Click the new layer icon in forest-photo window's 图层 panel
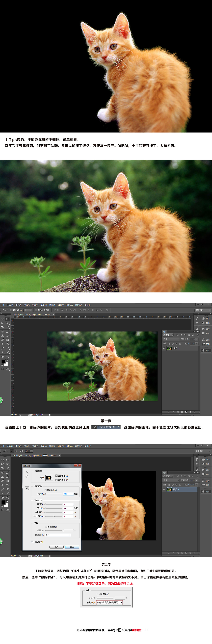This screenshot has height=644, width=212. [190, 412]
